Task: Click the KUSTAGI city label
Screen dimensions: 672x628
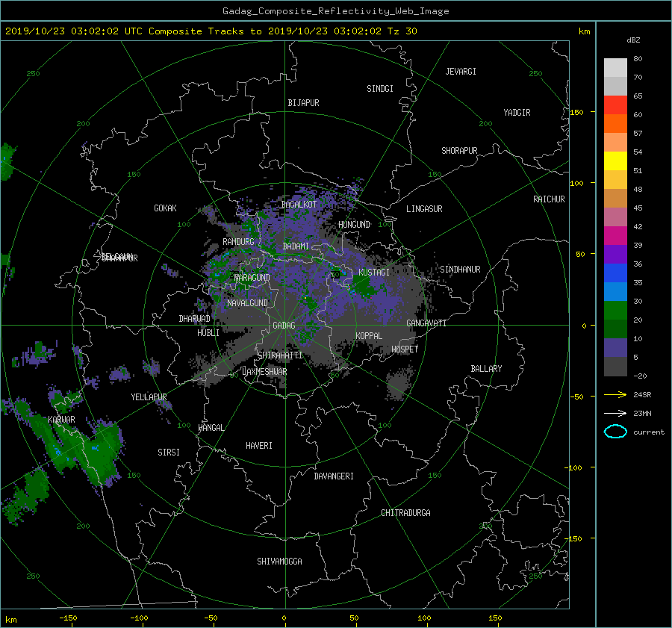Action: tap(374, 273)
